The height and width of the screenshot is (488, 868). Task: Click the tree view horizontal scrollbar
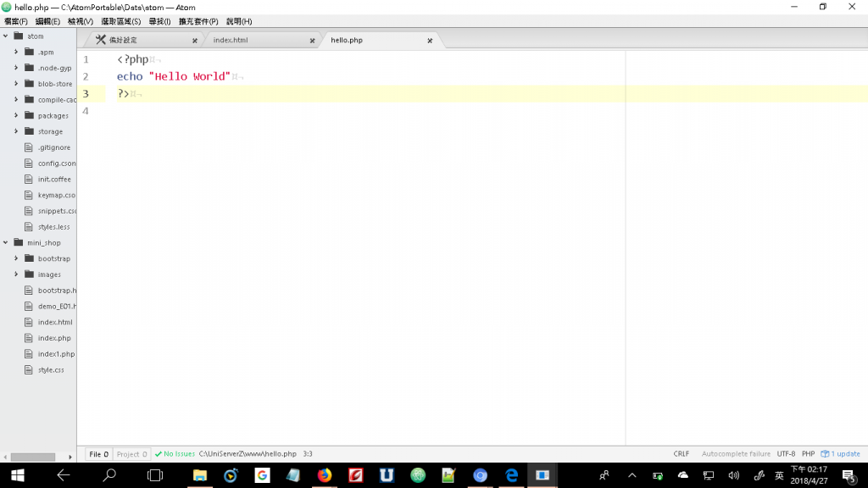33,457
